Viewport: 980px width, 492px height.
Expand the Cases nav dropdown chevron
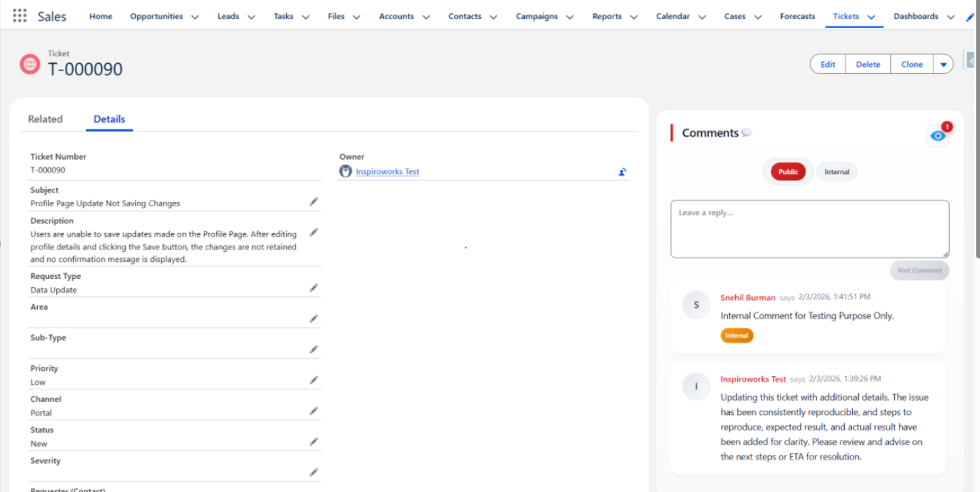[757, 17]
